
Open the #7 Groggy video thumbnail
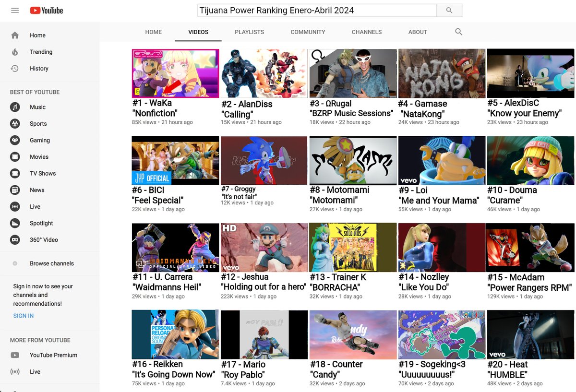point(264,160)
